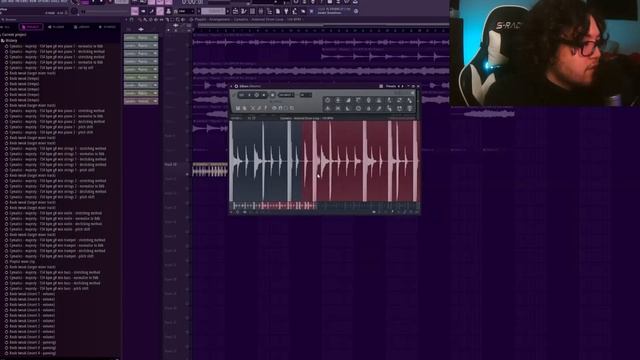Collapse the Current project tree node

point(13,35)
